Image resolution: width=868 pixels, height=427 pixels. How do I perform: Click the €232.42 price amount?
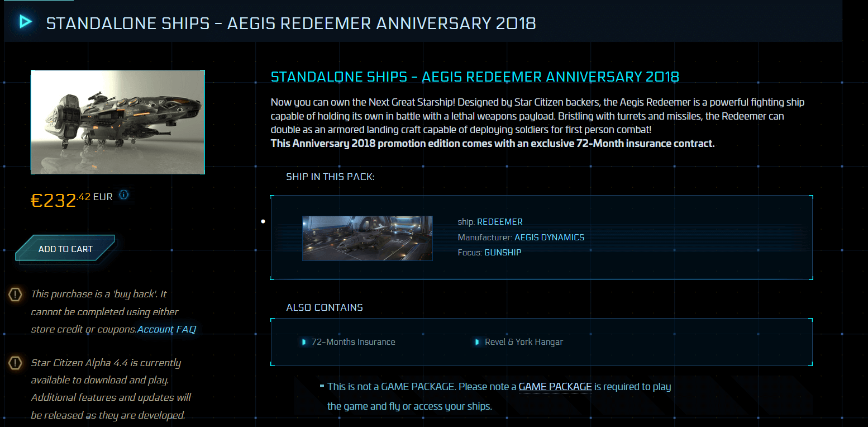coord(60,200)
